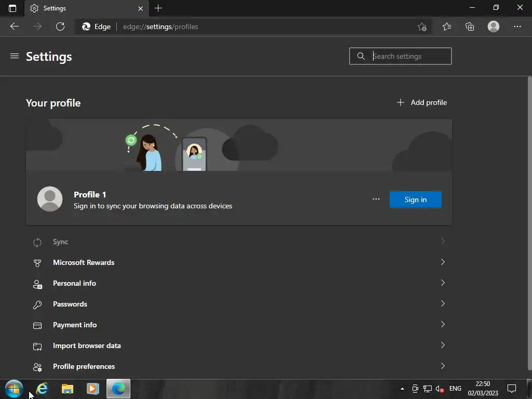Click the Payment info card icon

37,326
